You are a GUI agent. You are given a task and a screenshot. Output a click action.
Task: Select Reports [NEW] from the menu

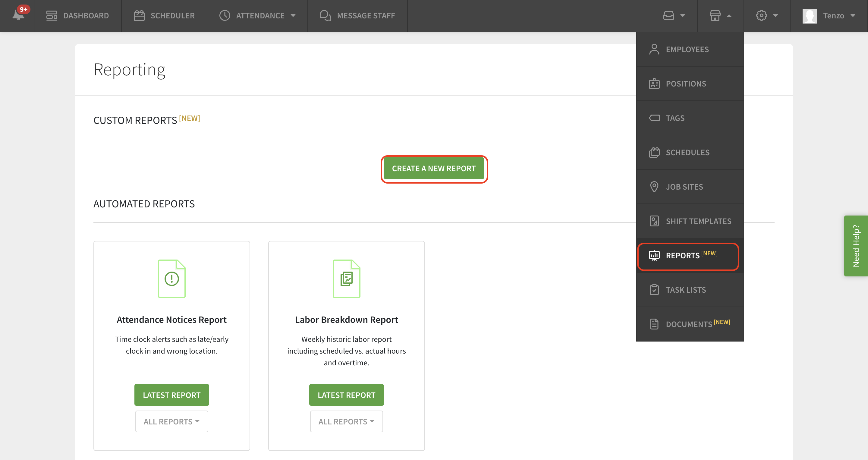pos(690,255)
